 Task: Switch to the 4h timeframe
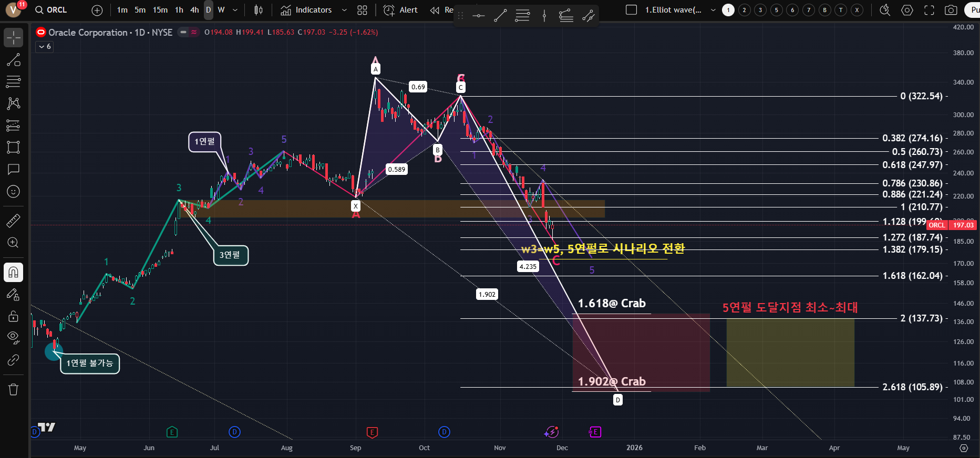click(x=194, y=10)
